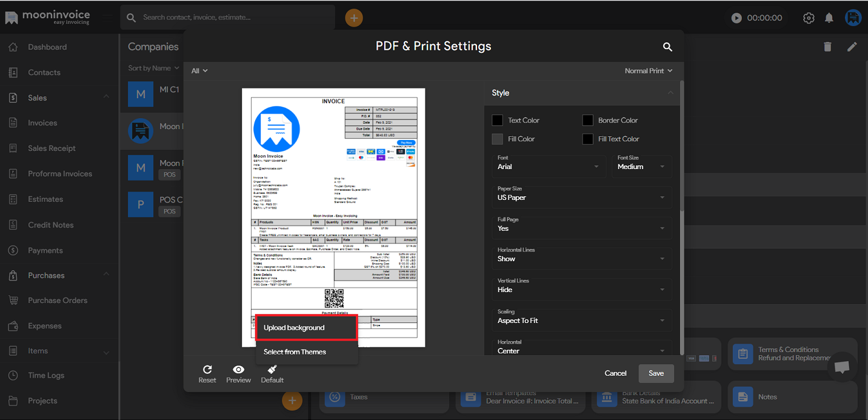868x420 pixels.
Task: Click the bottom orange add company button
Action: pos(292,401)
